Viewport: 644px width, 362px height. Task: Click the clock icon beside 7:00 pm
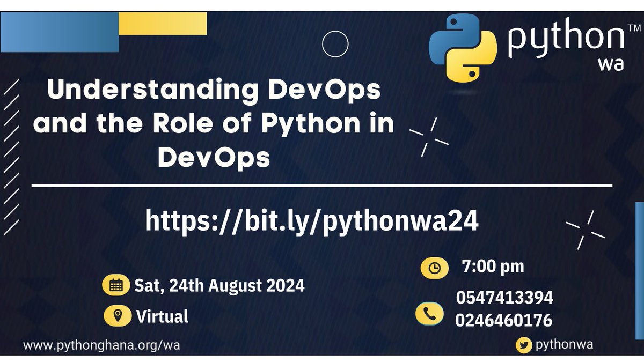[434, 268]
